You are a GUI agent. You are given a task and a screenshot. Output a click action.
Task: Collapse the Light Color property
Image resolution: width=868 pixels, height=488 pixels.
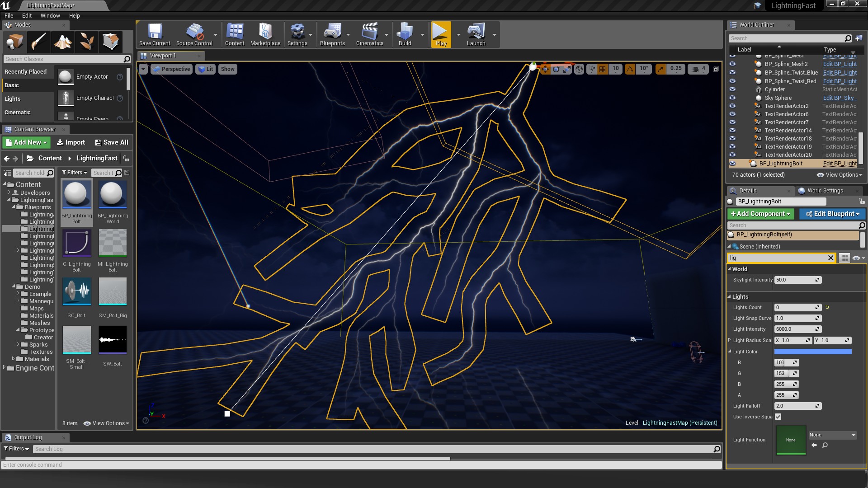coord(730,352)
